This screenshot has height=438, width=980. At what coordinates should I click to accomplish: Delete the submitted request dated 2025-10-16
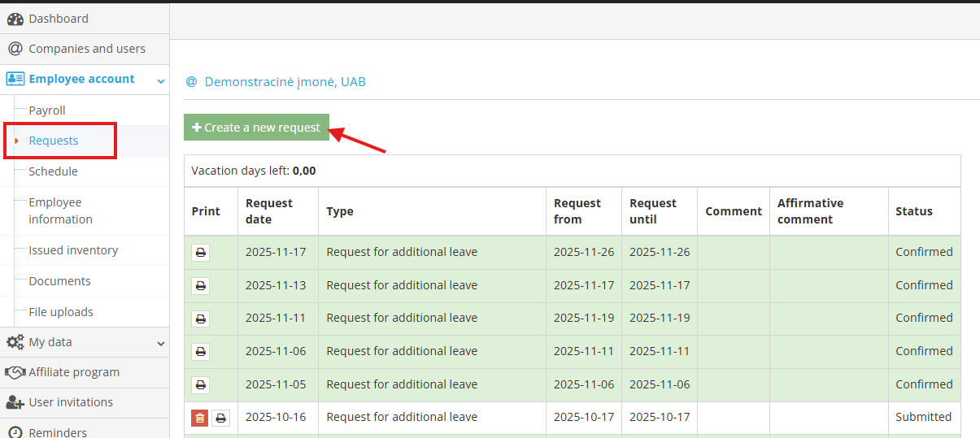199,418
